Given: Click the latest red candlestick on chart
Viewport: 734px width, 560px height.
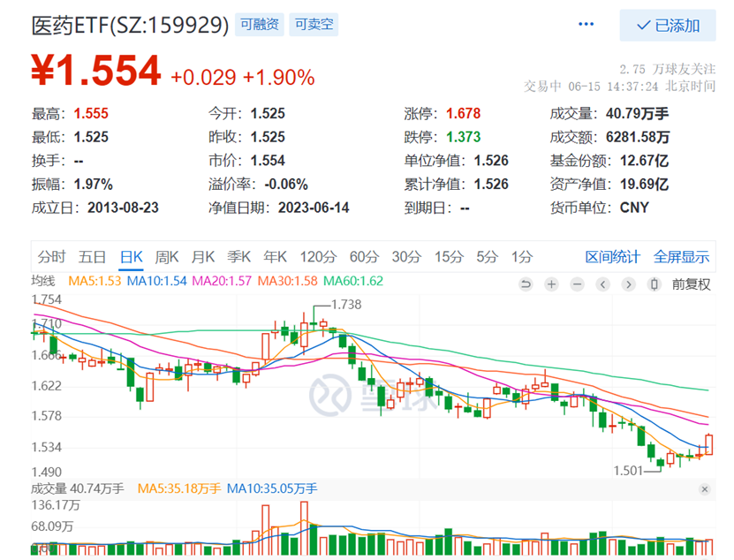Looking at the screenshot, I should (709, 444).
